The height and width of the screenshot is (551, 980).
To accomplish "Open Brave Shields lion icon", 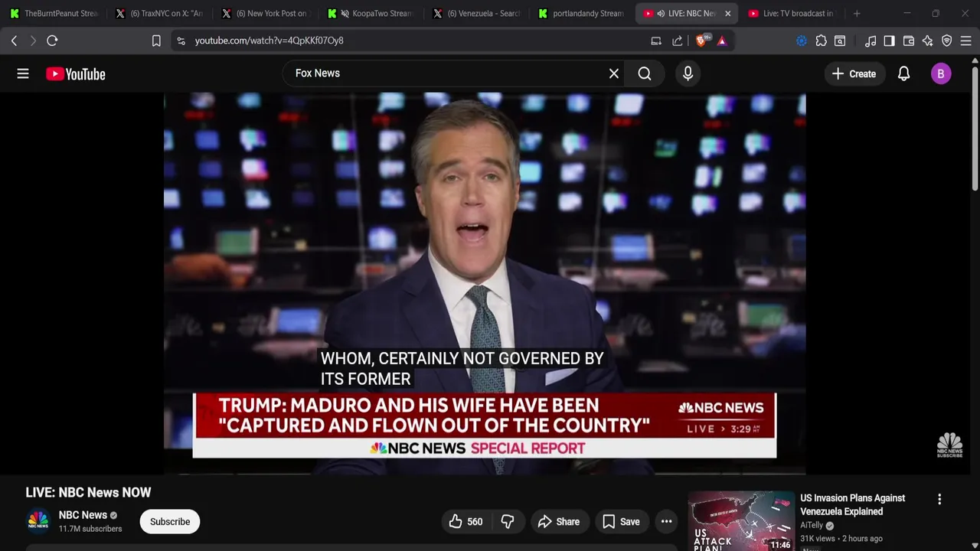I will pos(701,41).
